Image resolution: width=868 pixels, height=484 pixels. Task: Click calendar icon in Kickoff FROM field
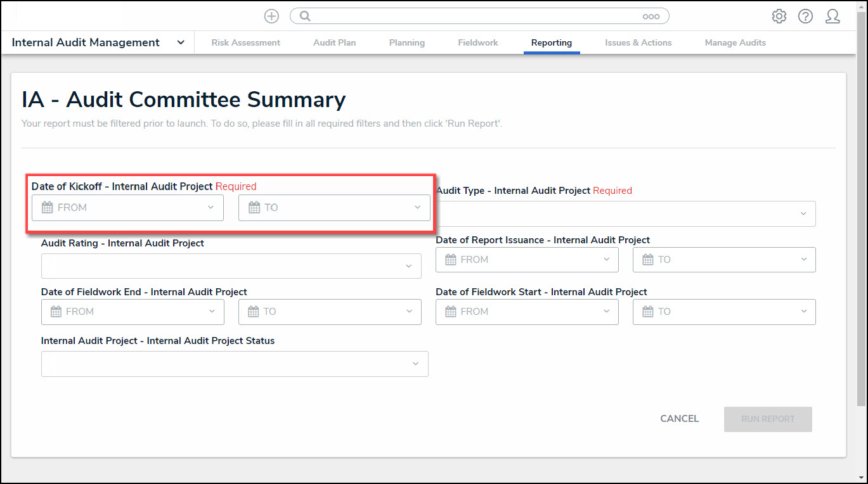[47, 208]
